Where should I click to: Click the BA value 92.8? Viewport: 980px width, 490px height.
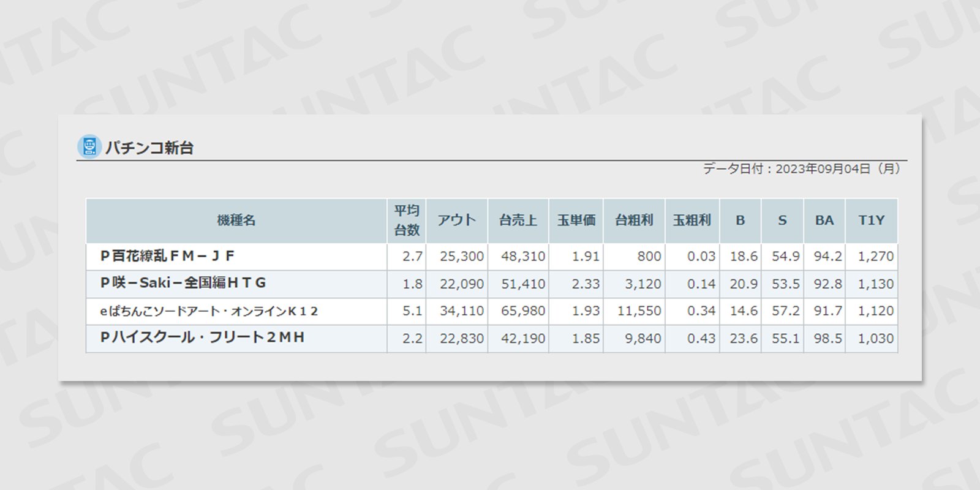(828, 284)
